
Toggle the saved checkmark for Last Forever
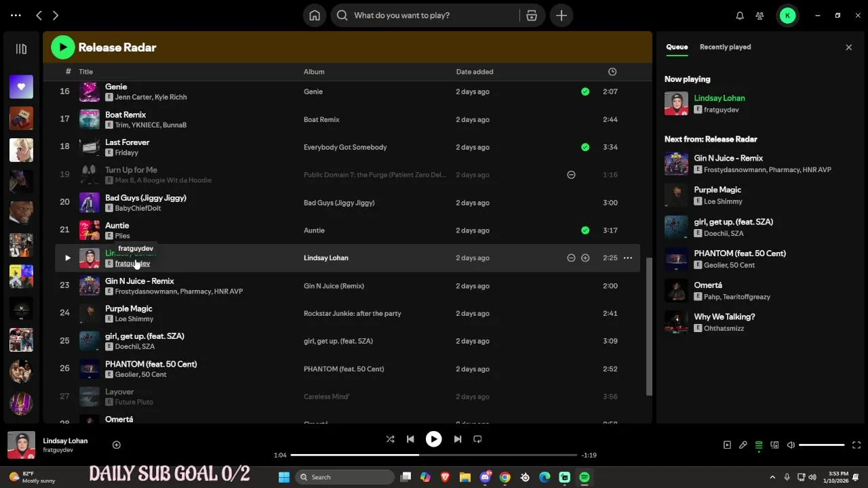click(585, 147)
